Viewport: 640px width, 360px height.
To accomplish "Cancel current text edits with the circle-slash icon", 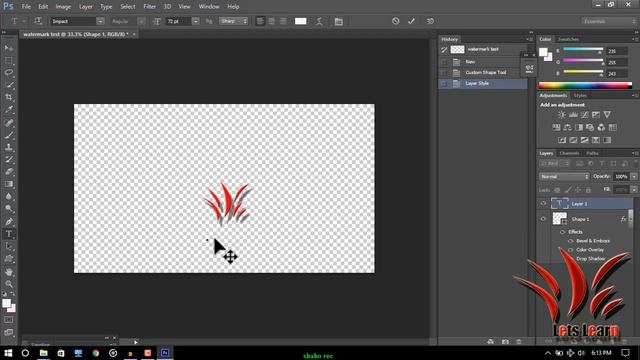I will pos(396,21).
